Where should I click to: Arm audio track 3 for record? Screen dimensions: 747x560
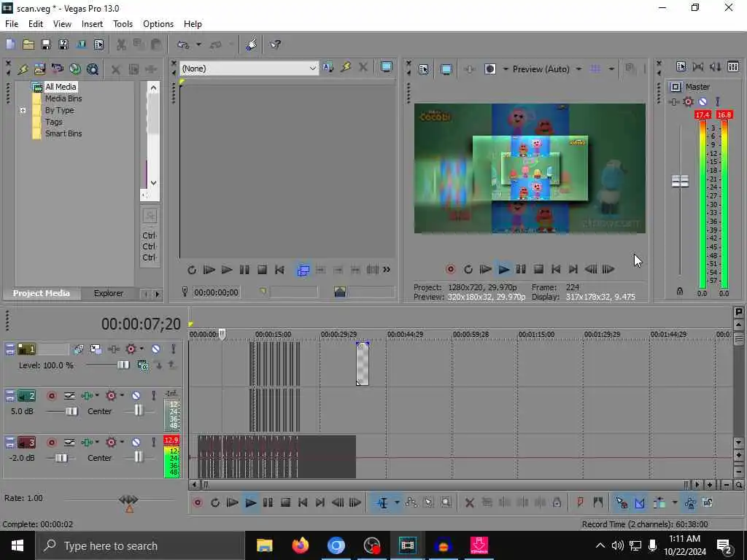tap(52, 443)
